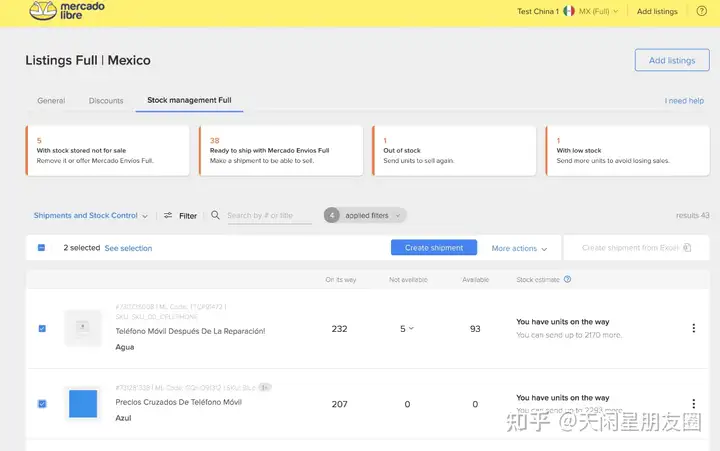Click You can send up to 2170 more text
The height and width of the screenshot is (451, 720).
(569, 335)
